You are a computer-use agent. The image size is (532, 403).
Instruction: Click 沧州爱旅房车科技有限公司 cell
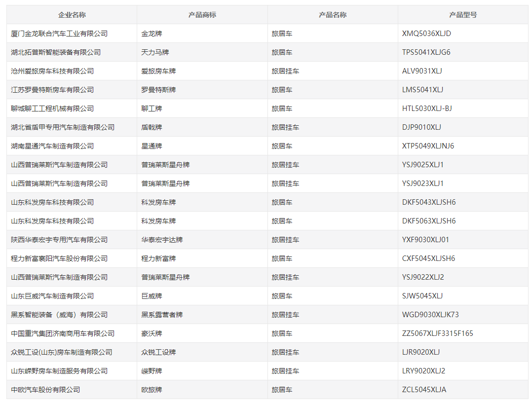click(72, 71)
